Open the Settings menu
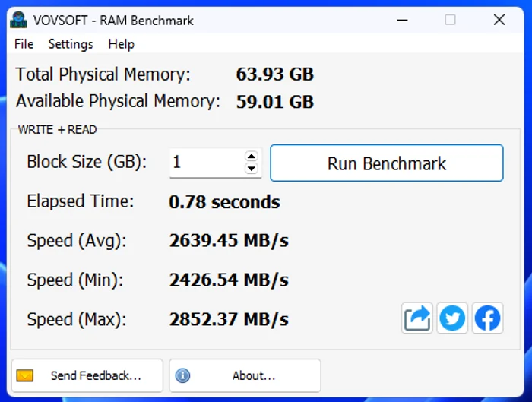 pos(71,44)
